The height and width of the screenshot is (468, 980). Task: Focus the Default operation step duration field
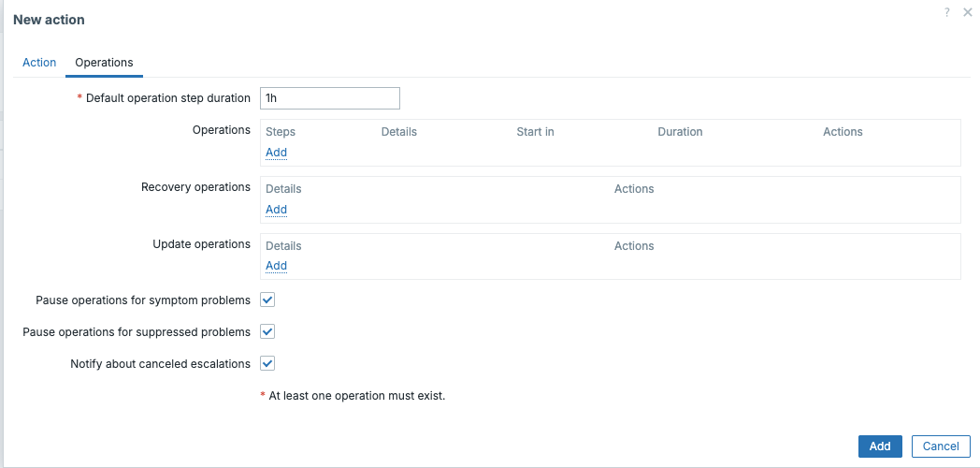[x=329, y=98]
